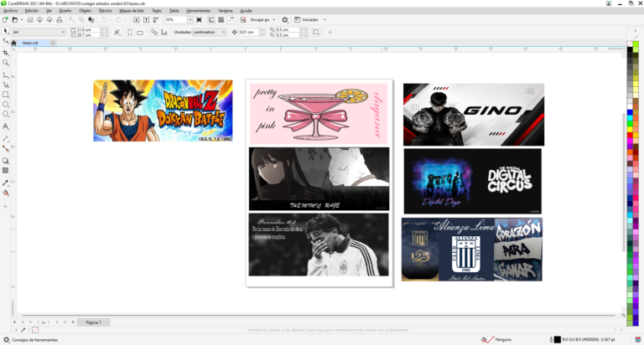Image resolution: width=644 pixels, height=345 pixels.
Task: Select the Página 1 page tab
Action: pyautogui.click(x=93, y=322)
